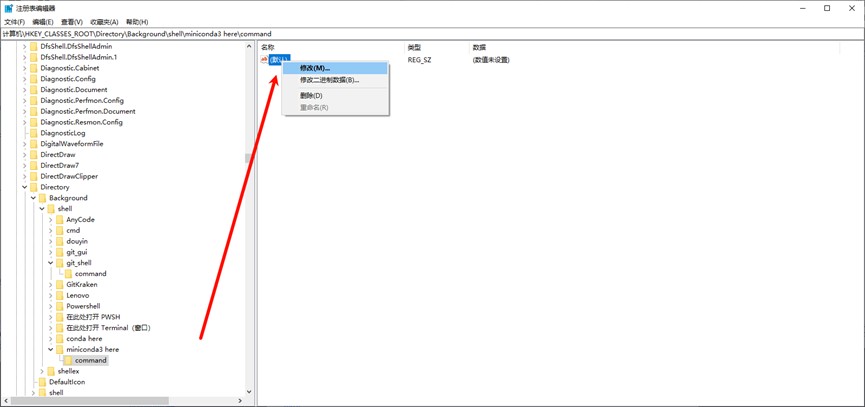Click the Diagnostic.Document folder icon
Viewport: 865px width, 407px height.
pos(34,89)
